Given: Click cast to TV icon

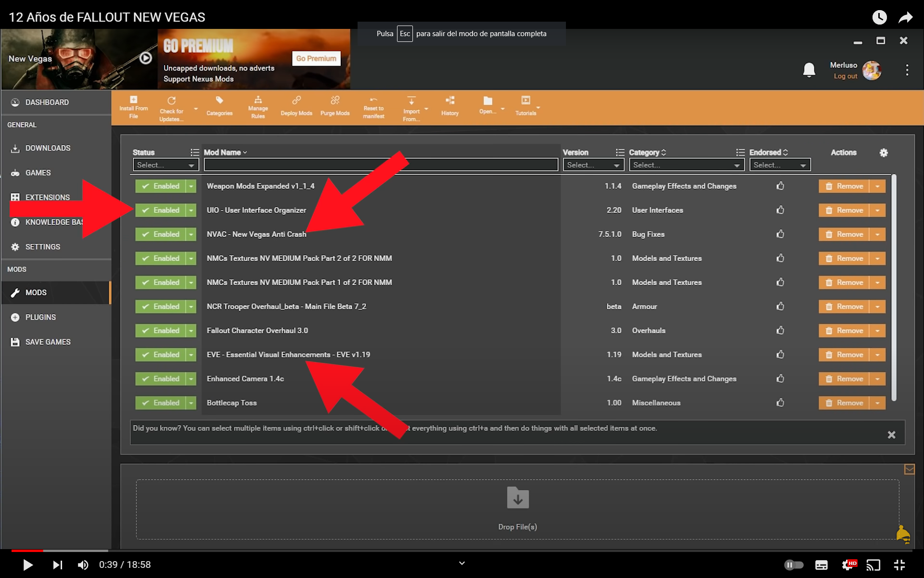Looking at the screenshot, I should click(x=873, y=565).
